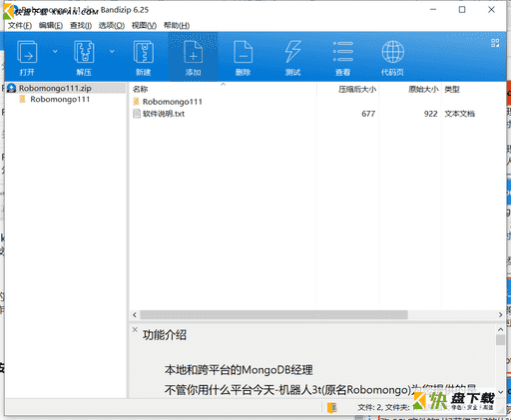Click the View (查看) list icon
The image size is (511, 420).
(x=343, y=52)
